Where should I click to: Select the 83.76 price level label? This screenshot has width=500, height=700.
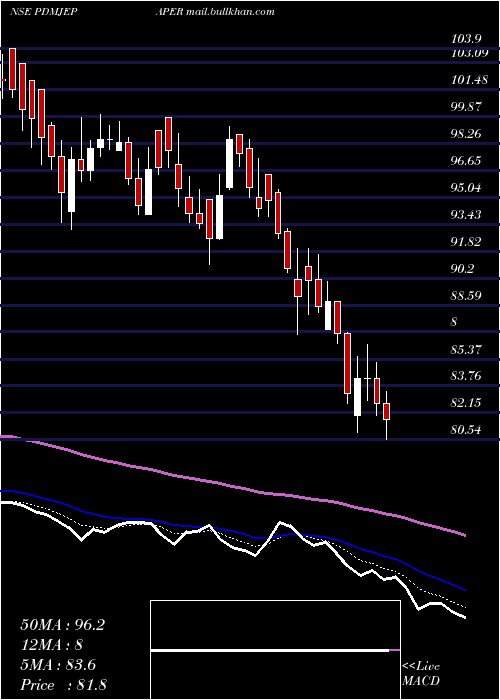[x=467, y=376]
